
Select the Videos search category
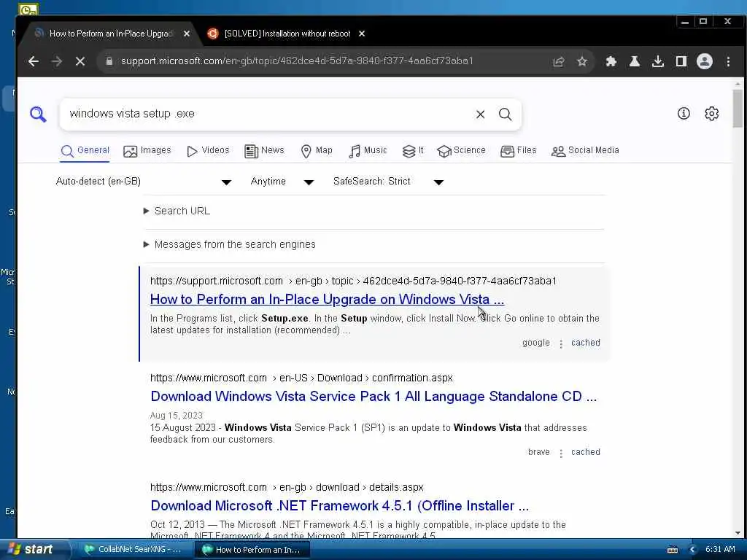208,151
